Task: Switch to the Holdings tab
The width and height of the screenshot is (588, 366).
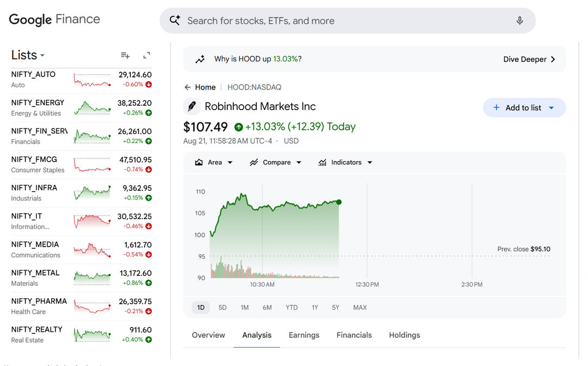Action: [x=404, y=335]
